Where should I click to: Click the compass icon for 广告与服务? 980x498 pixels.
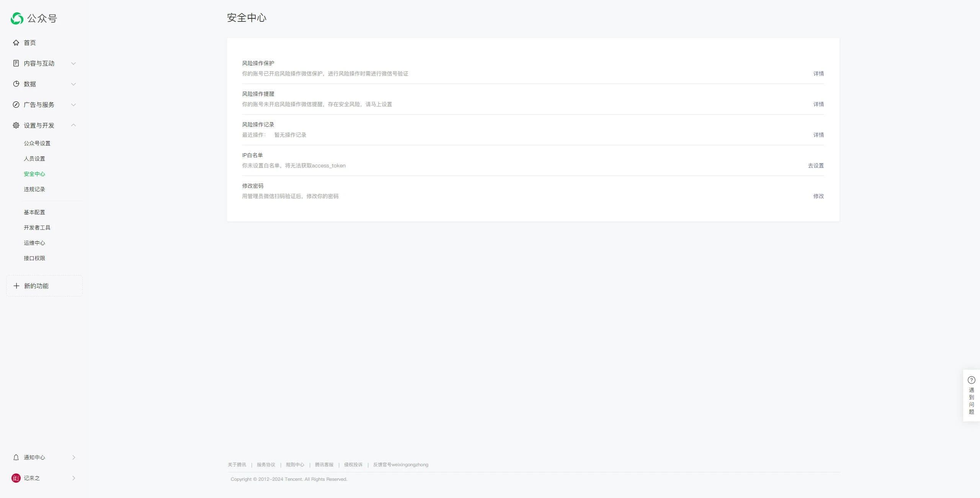(16, 105)
